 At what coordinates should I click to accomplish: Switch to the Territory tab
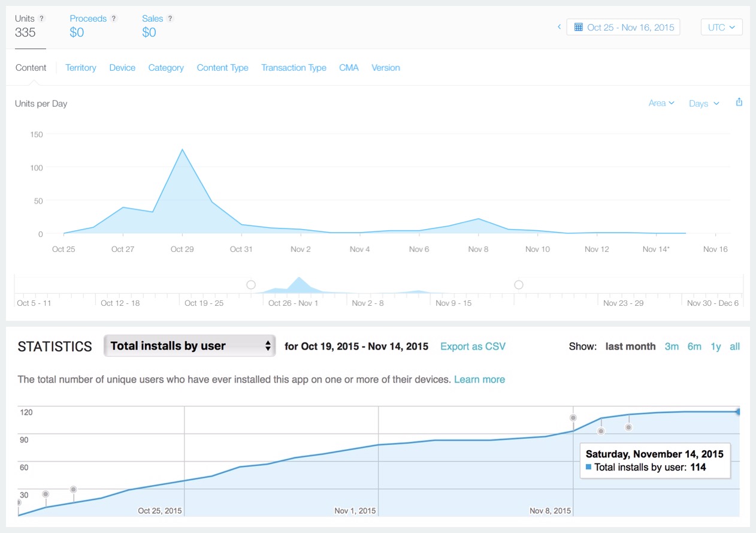(x=81, y=68)
